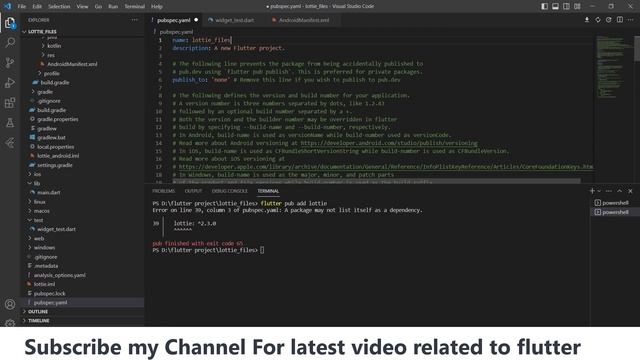Expand the OUTLINE section
Image resolution: width=640 pixels, height=360 pixels.
coord(38,311)
